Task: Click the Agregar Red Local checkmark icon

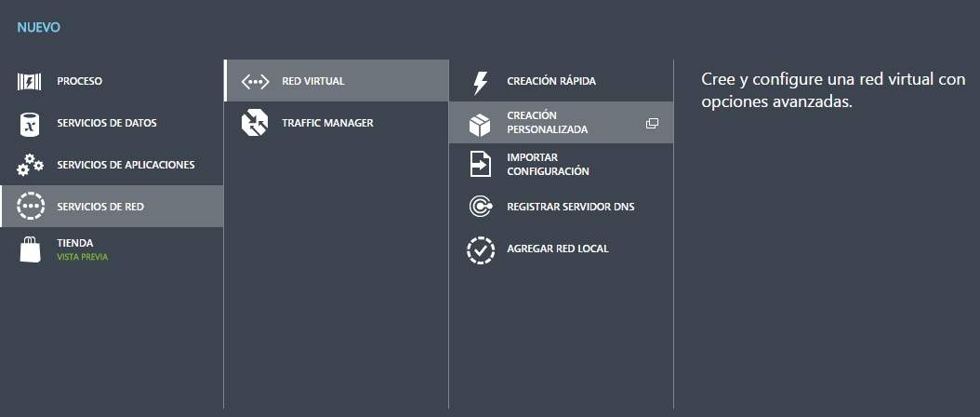Action: pyautogui.click(x=480, y=249)
